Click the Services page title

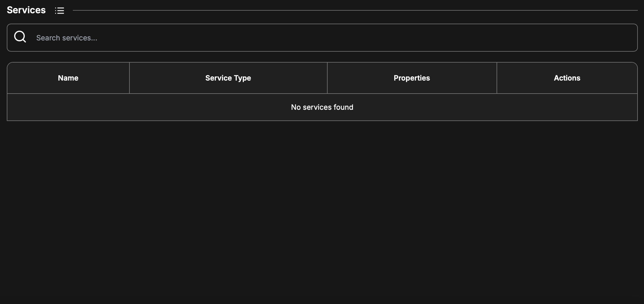pos(26,10)
